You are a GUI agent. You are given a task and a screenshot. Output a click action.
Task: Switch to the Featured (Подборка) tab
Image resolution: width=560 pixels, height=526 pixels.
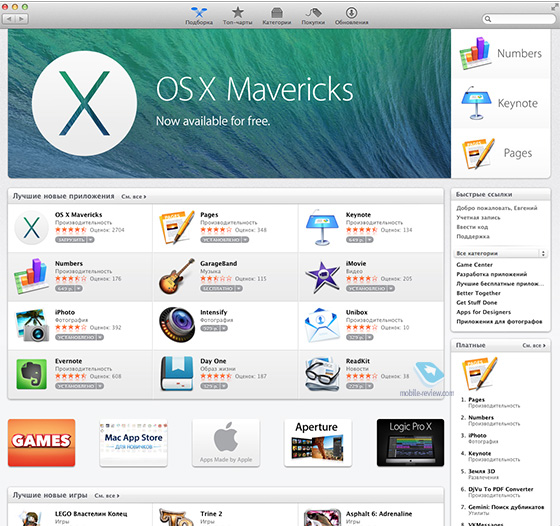tap(199, 16)
